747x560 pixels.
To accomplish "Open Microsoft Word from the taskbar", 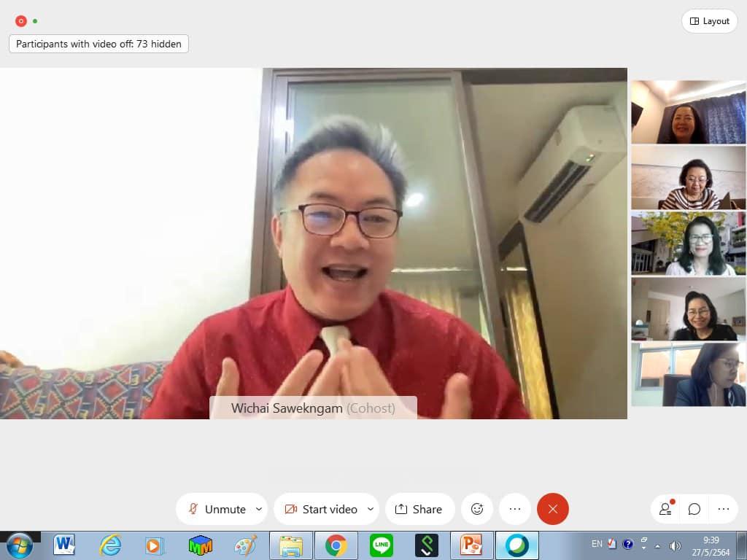I will [64, 545].
